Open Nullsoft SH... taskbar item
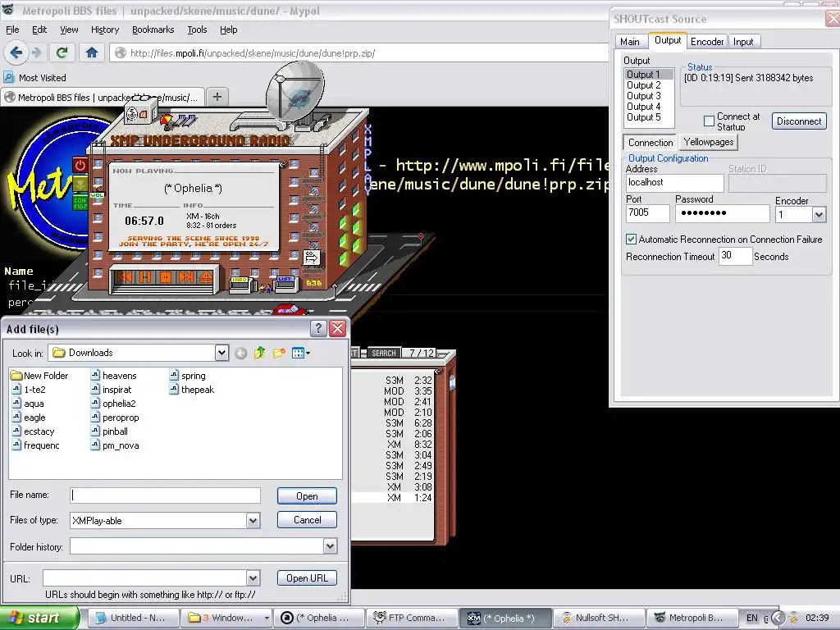Image resolution: width=840 pixels, height=630 pixels. pyautogui.click(x=598, y=618)
